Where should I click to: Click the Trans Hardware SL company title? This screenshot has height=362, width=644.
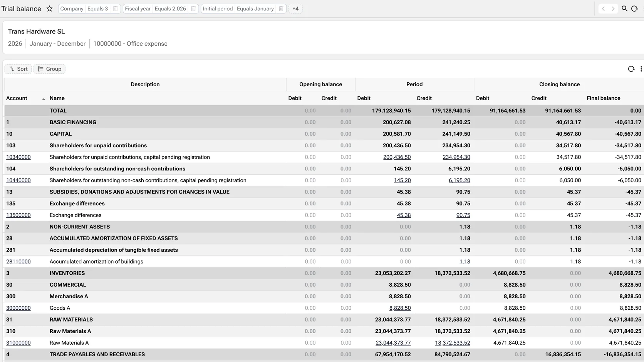click(37, 32)
